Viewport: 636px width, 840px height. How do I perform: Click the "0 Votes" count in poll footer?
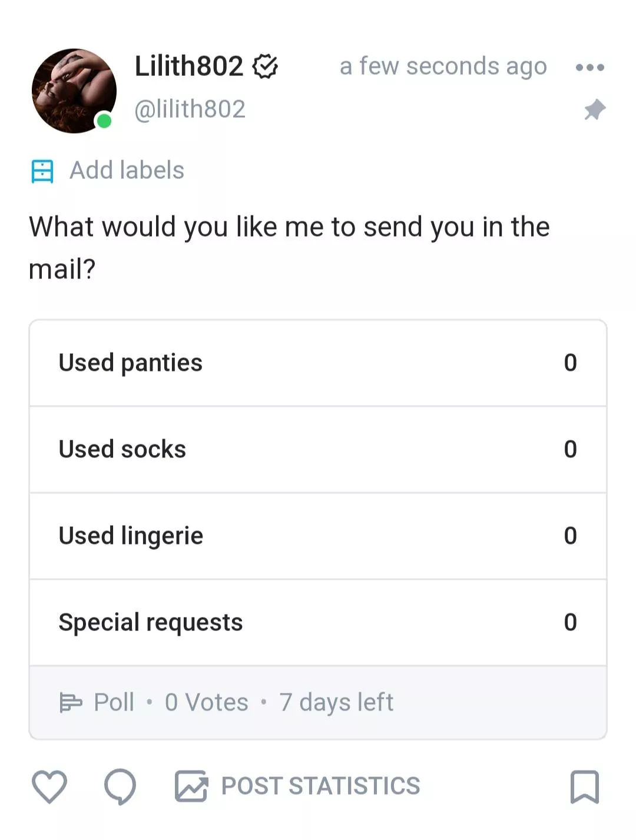coord(206,702)
